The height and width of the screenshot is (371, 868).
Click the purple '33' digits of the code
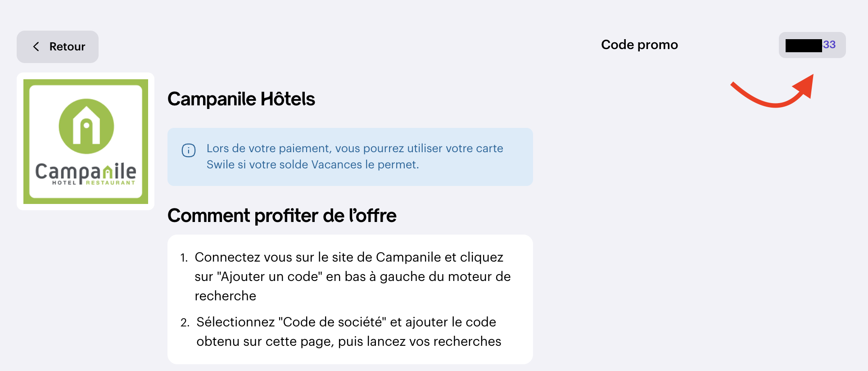(x=829, y=45)
